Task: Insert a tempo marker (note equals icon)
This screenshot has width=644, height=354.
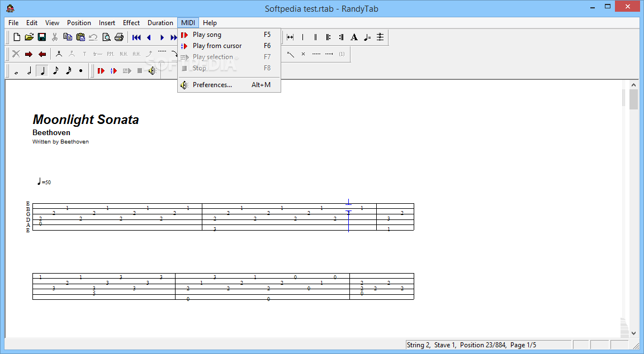Action: 367,37
